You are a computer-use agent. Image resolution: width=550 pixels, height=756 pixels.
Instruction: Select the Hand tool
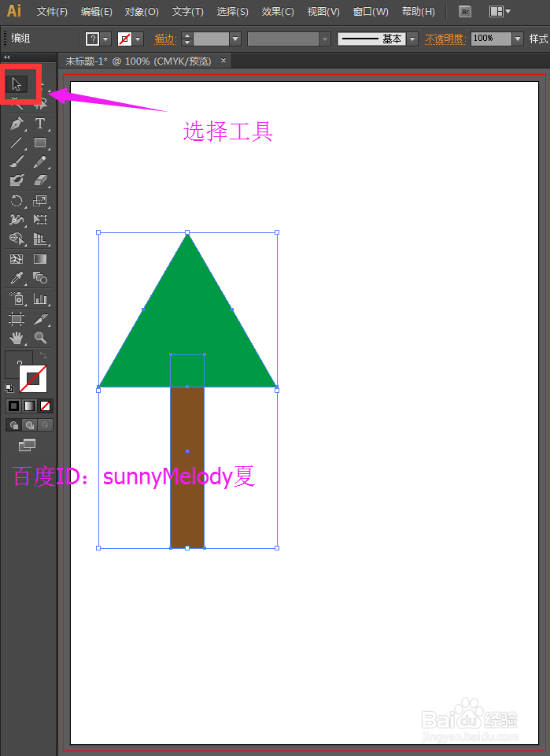click(x=17, y=338)
